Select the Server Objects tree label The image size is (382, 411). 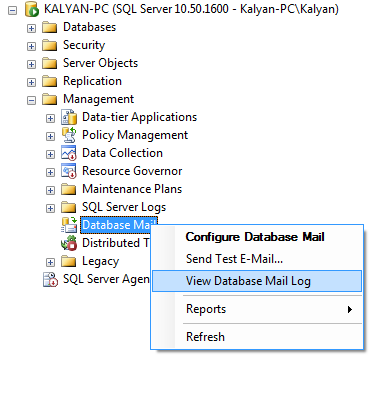pyautogui.click(x=101, y=63)
